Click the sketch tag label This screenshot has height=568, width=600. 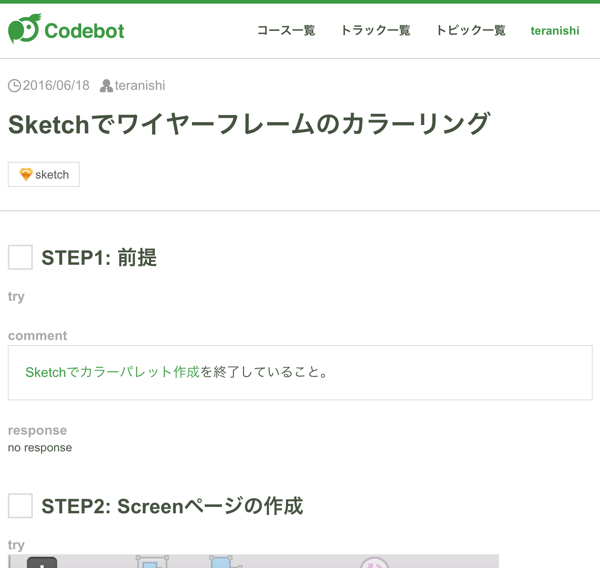pyautogui.click(x=52, y=174)
